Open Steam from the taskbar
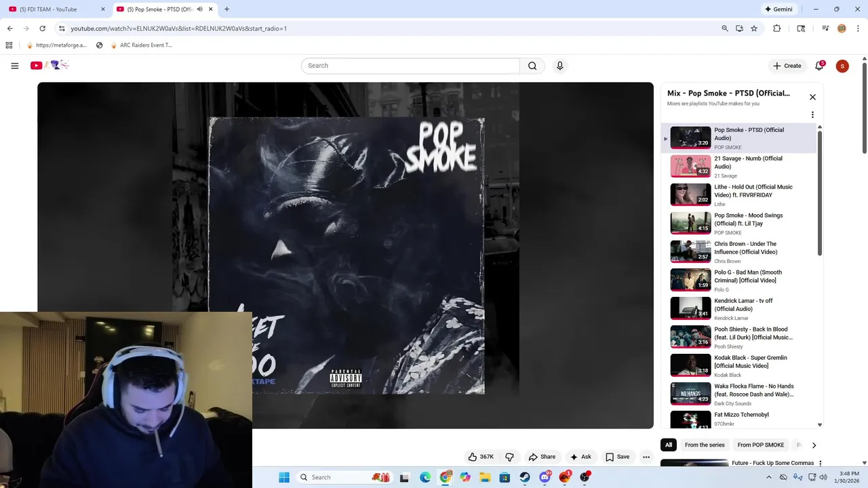 (525, 477)
